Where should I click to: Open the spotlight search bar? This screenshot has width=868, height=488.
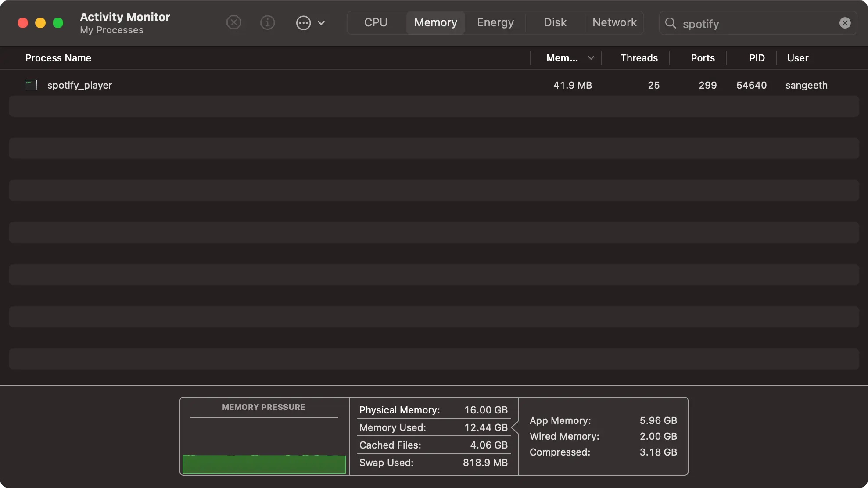[757, 23]
